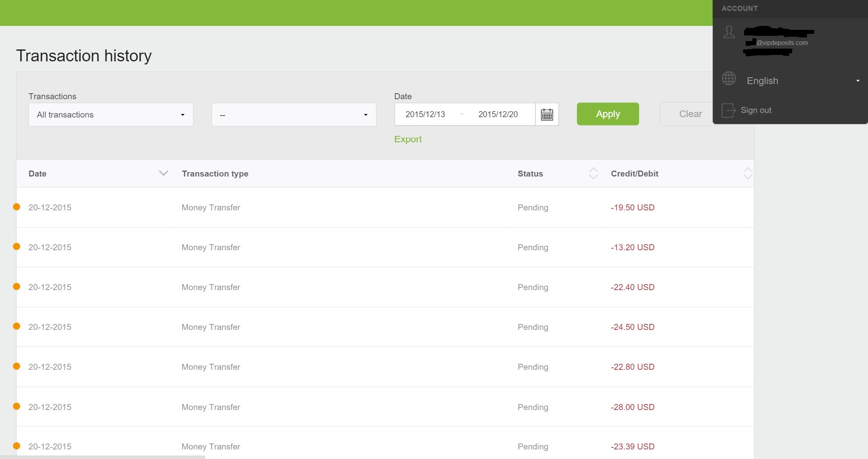Click date 20-12-2015 in -22.40 USD row
868x459 pixels.
[50, 287]
